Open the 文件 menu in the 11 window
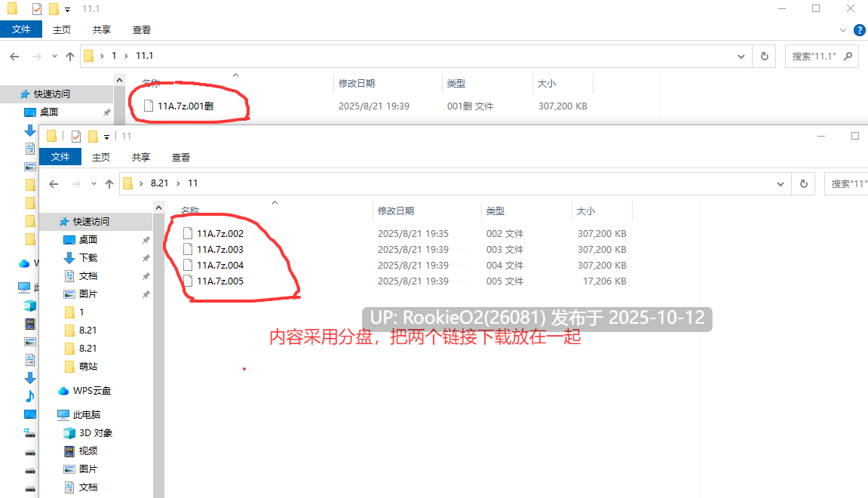Screen dimensions: 868x498 pos(60,157)
